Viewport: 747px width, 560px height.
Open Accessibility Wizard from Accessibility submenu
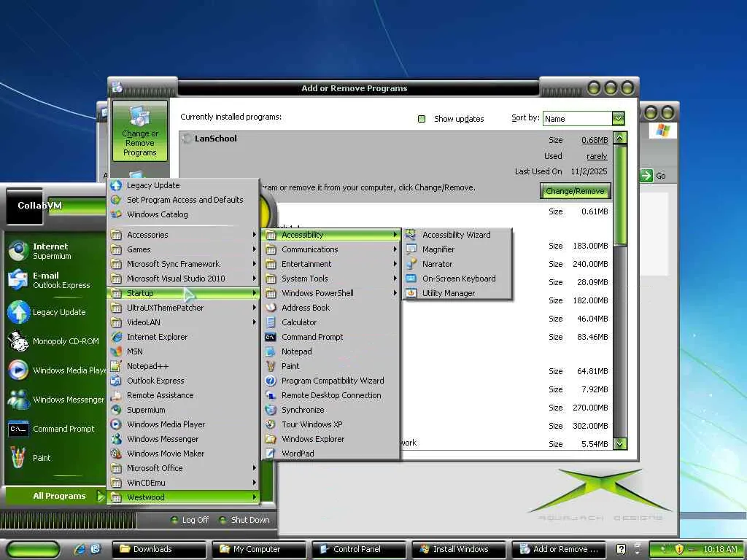pos(458,235)
